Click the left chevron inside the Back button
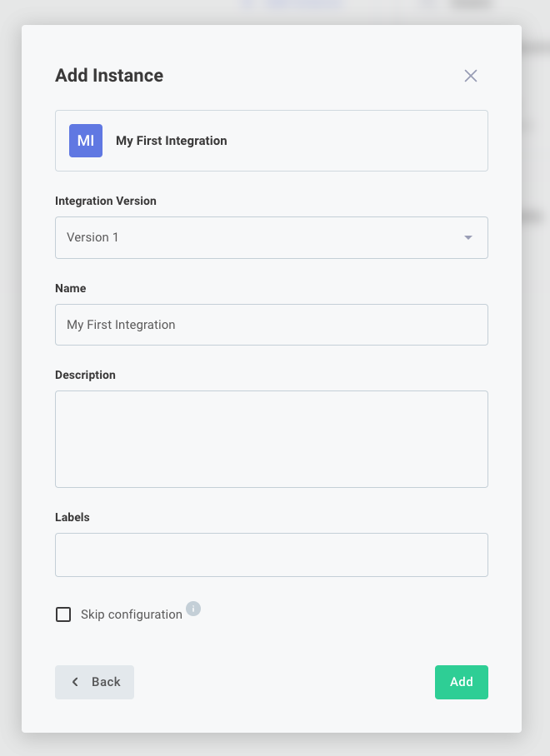Screen dimensions: 550x756 76,682
